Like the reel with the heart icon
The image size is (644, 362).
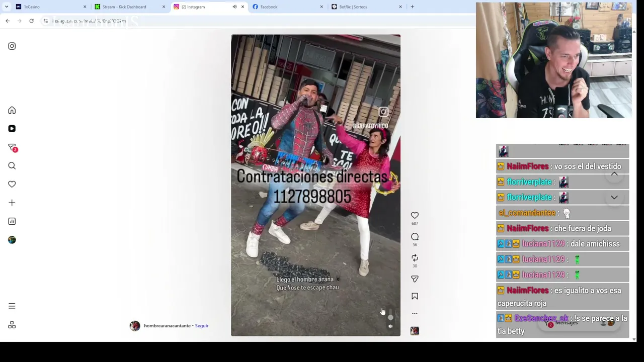coord(415,215)
